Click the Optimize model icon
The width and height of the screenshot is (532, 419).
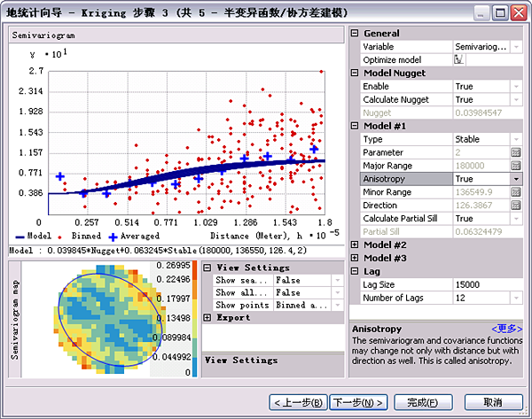click(x=458, y=59)
